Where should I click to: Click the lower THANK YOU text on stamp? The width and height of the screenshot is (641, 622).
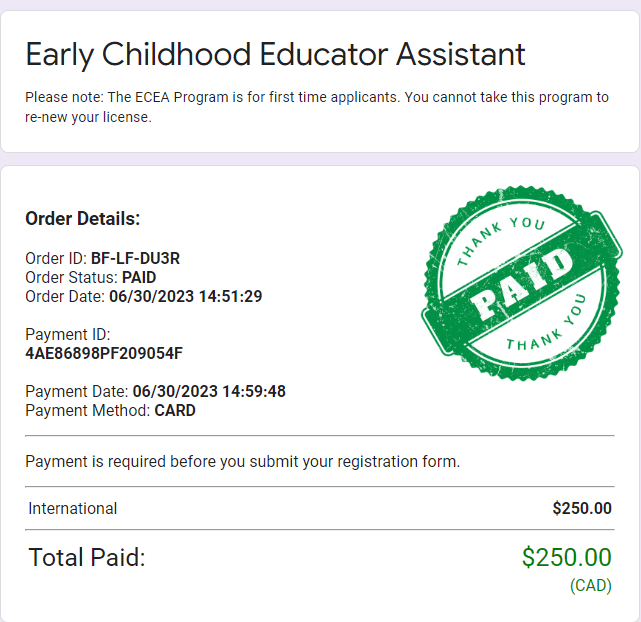(546, 325)
